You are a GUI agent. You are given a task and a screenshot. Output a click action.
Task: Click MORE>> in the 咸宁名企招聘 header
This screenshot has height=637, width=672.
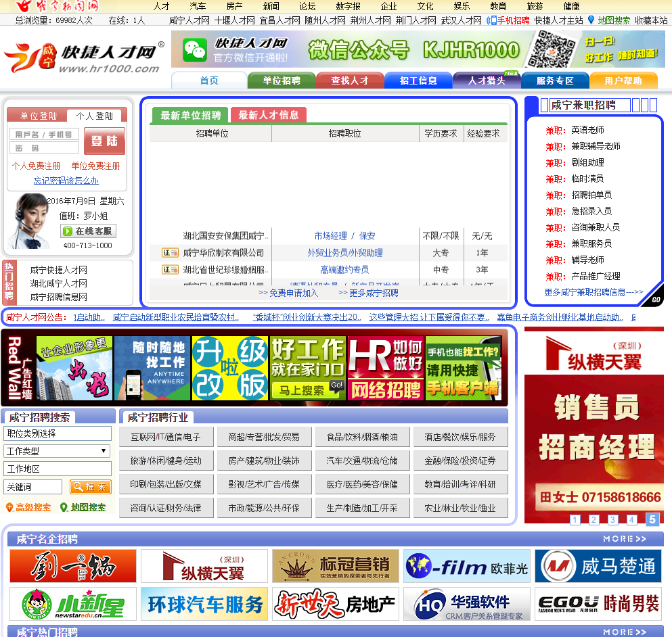(x=625, y=538)
